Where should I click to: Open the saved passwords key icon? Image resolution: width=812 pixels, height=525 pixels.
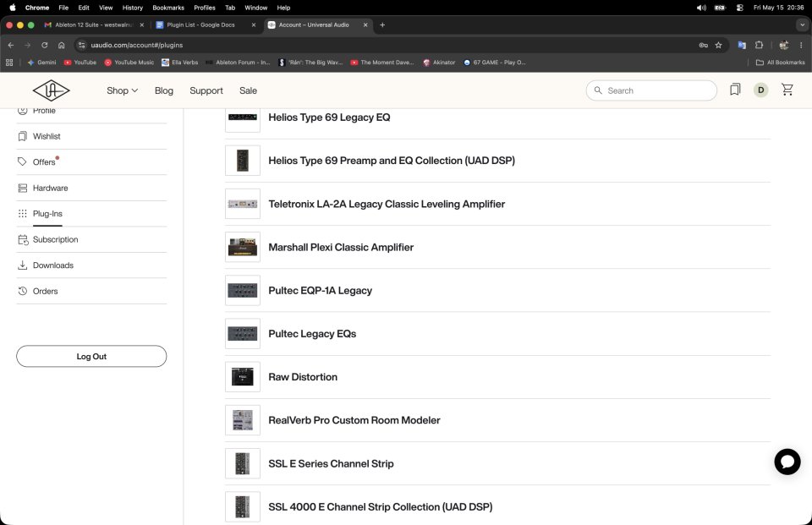(703, 45)
